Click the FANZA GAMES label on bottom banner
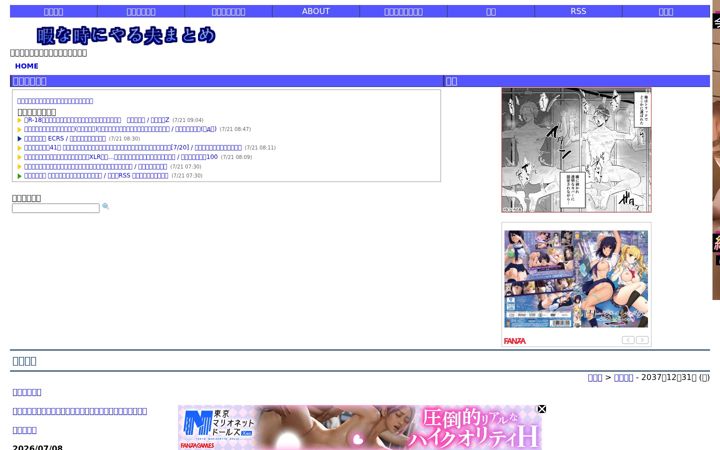The image size is (720, 450). pyautogui.click(x=197, y=445)
